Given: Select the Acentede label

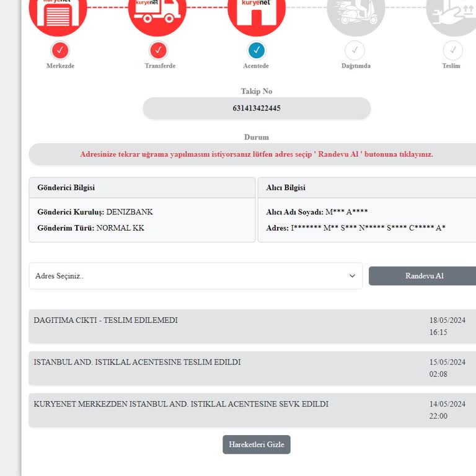Looking at the screenshot, I should [255, 66].
